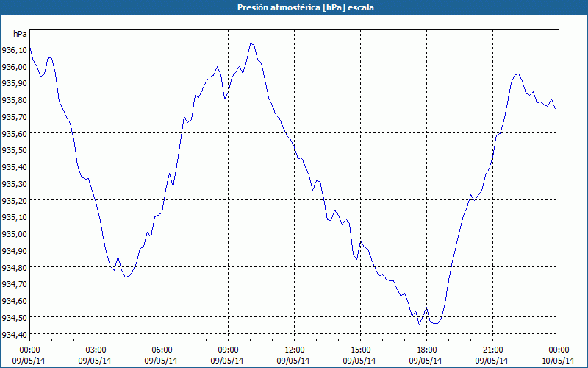The height and width of the screenshot is (368, 588).
Task: Click the 935,50 y-axis value
Action: pyautogui.click(x=15, y=150)
